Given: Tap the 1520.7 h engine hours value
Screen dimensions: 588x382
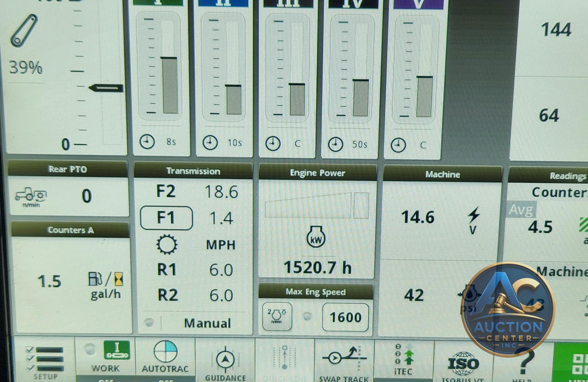Looking at the screenshot, I should pyautogui.click(x=318, y=267).
